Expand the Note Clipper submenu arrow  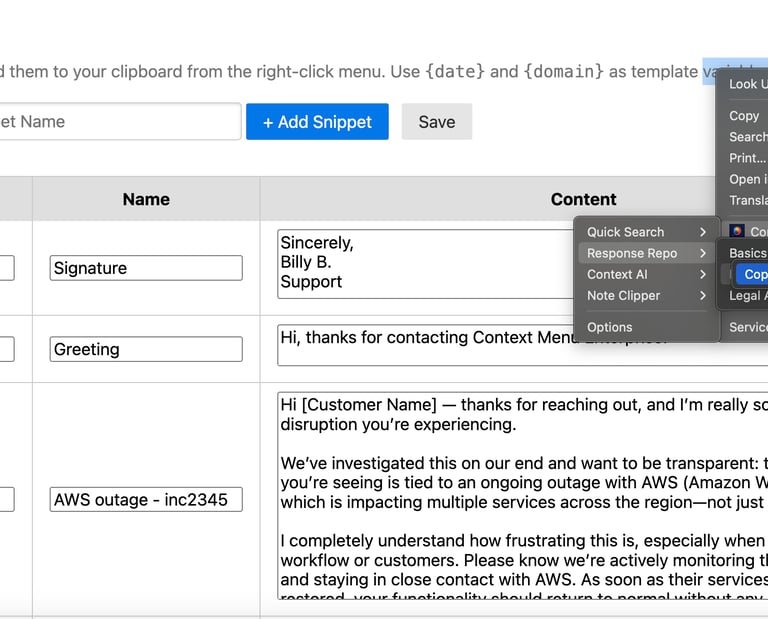click(x=703, y=295)
